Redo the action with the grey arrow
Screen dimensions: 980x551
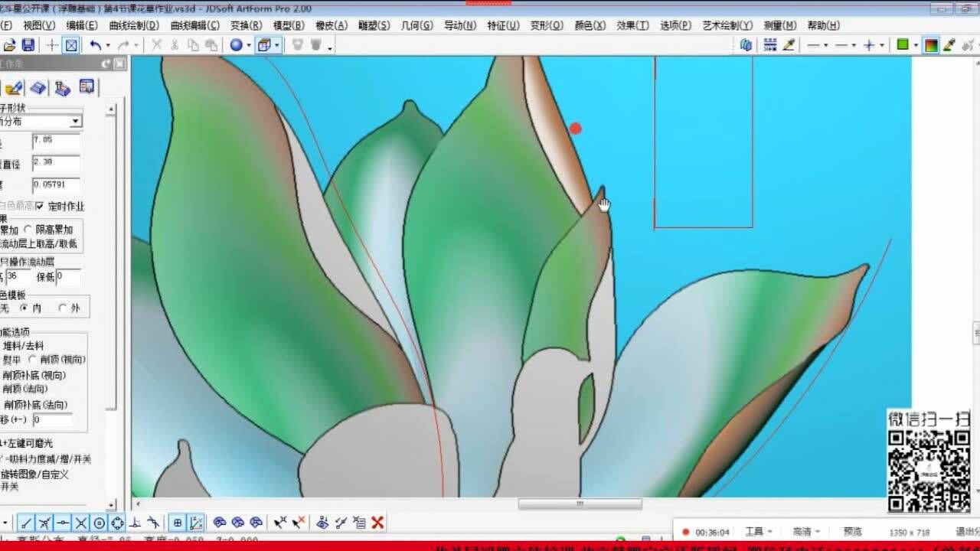123,45
